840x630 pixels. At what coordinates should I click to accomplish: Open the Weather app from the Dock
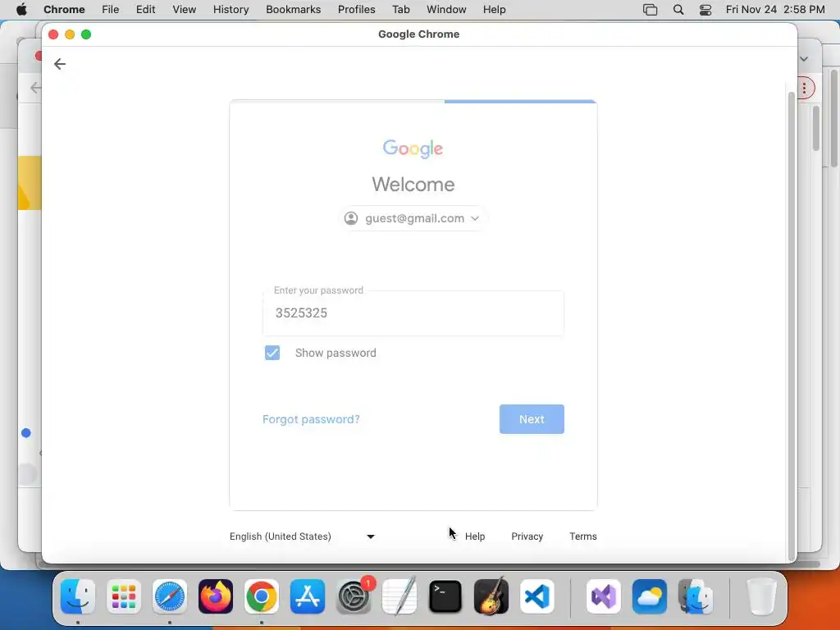click(x=650, y=596)
